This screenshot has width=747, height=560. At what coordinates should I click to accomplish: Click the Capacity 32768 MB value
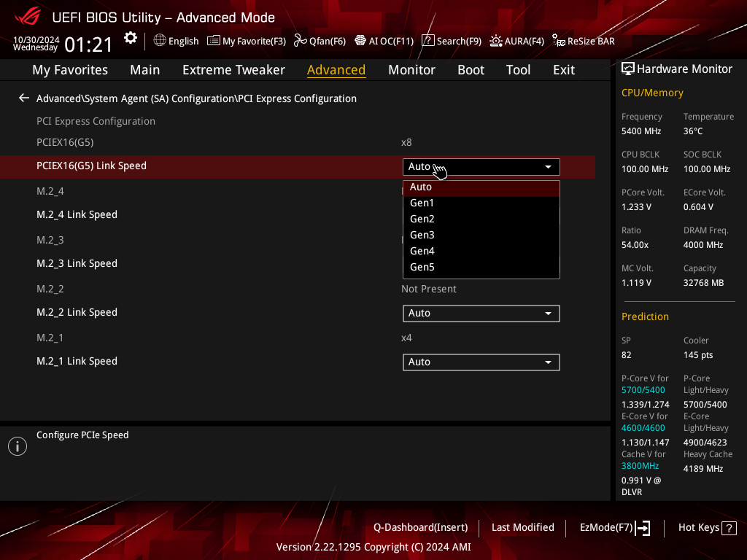point(704,283)
